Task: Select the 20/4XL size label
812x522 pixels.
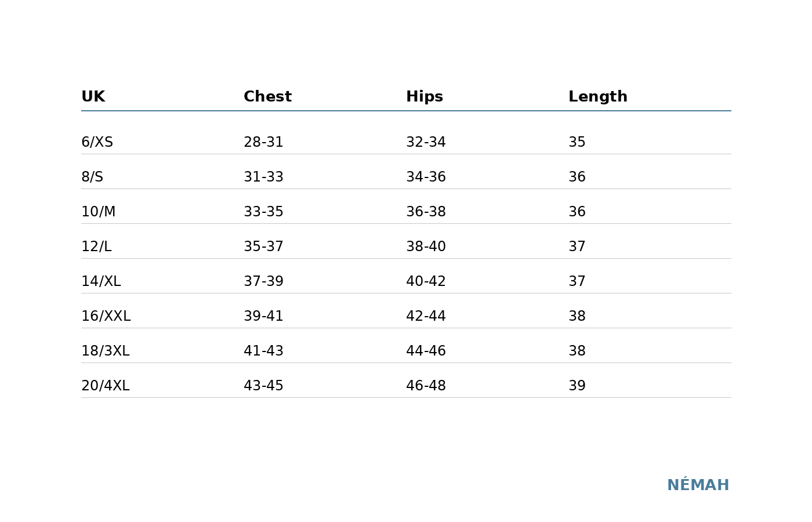Action: (105, 386)
